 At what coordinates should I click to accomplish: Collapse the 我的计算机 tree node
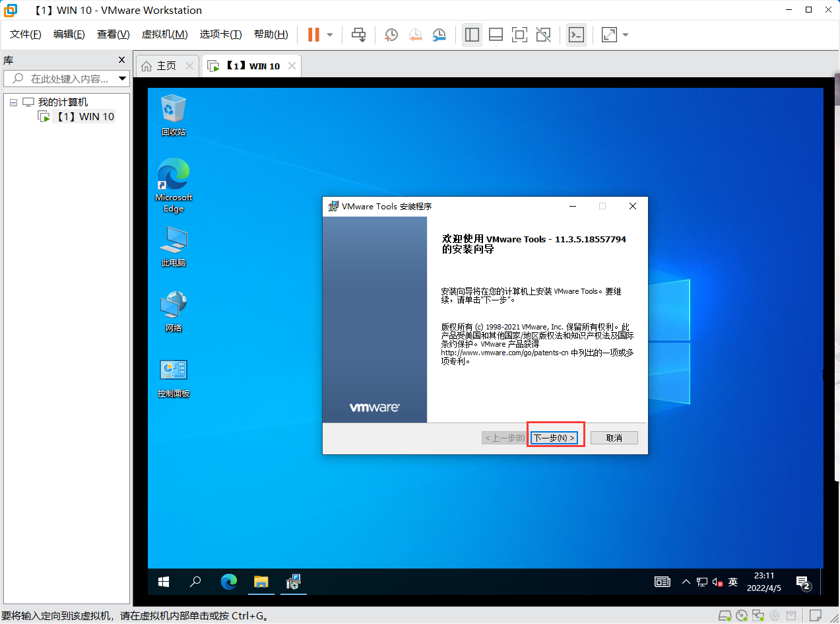[x=13, y=102]
